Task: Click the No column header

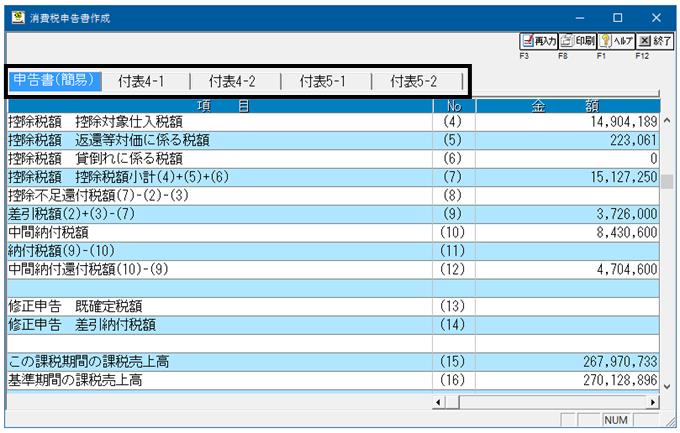Action: click(x=454, y=106)
